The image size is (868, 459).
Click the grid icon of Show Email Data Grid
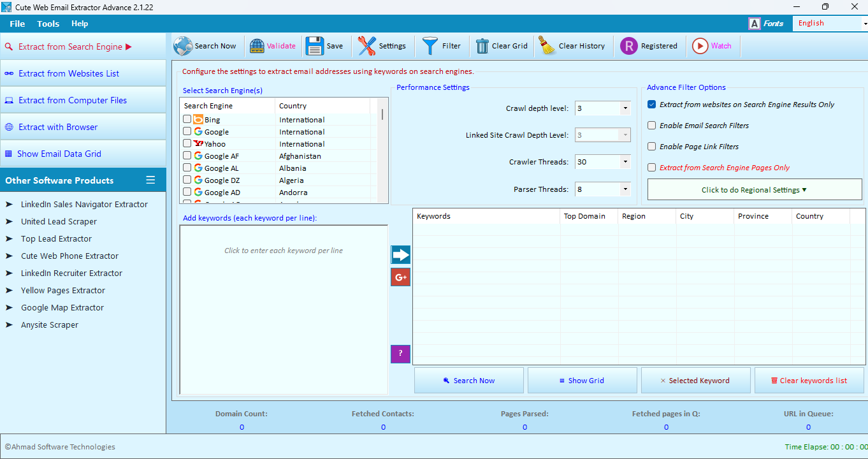coord(9,154)
